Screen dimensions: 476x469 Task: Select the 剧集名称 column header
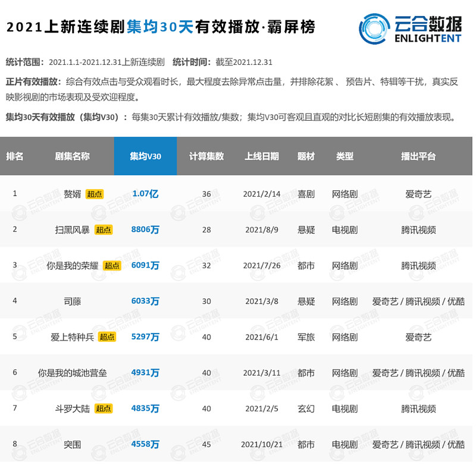point(72,156)
